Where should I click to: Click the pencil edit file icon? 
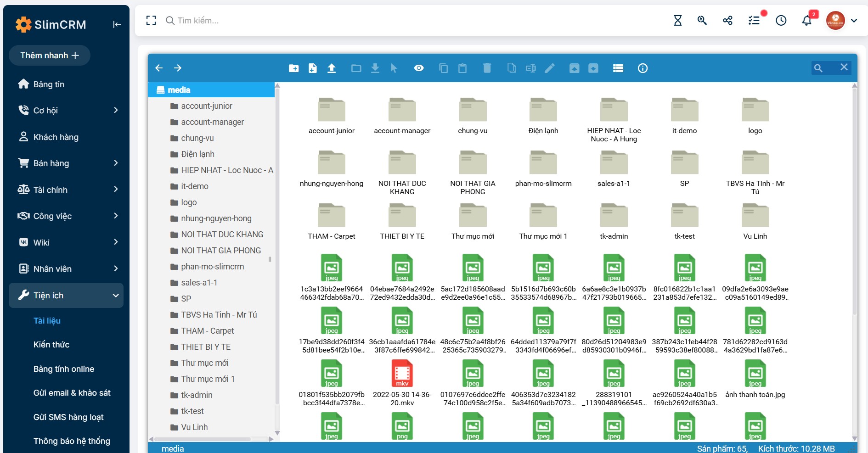(x=550, y=68)
